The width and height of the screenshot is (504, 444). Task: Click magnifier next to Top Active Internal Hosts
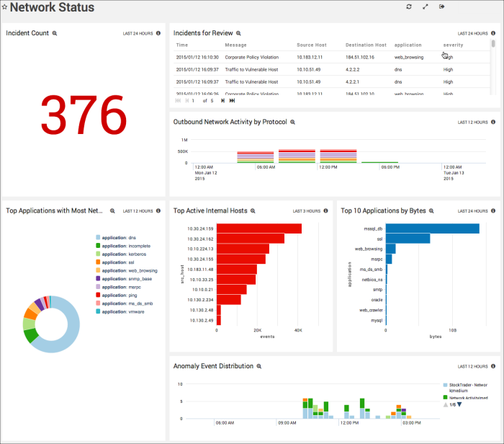click(253, 211)
